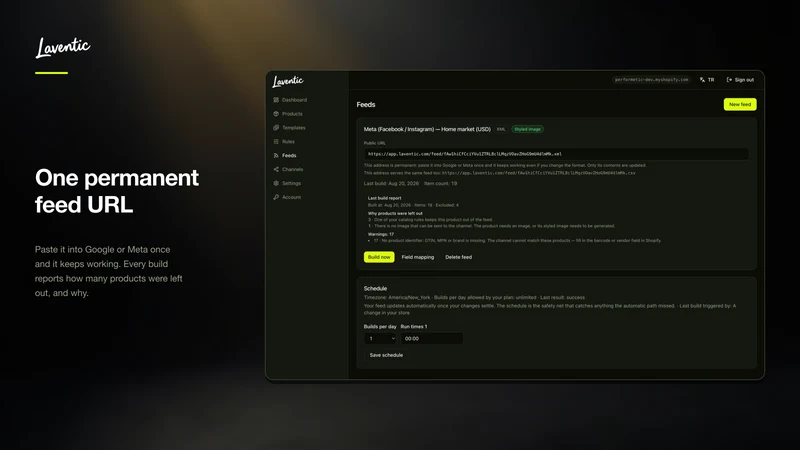Click the 'Item count: 19' text

point(440,183)
